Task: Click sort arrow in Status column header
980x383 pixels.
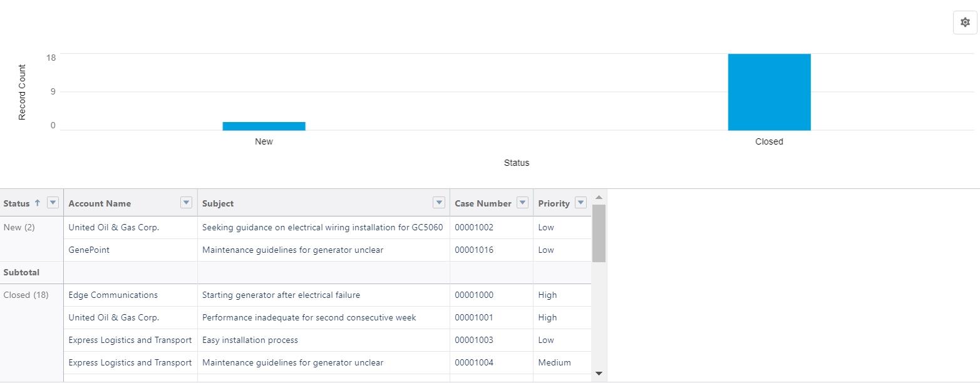Action: (37, 203)
